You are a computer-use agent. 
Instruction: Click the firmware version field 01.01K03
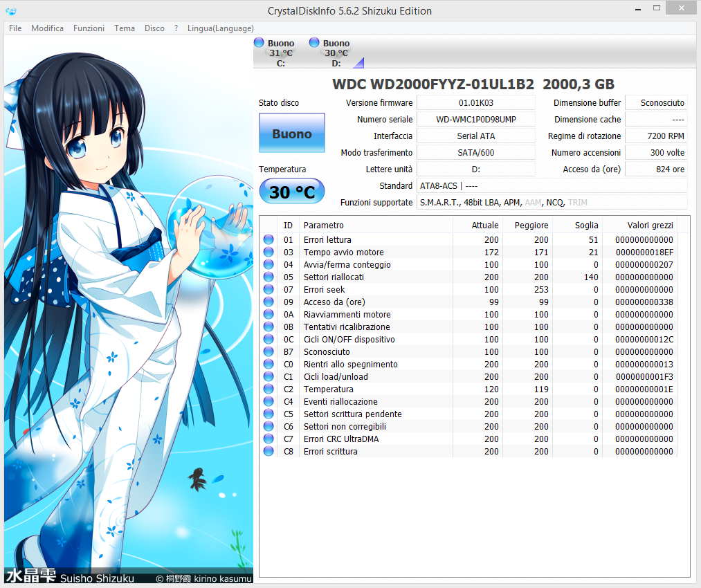[x=476, y=103]
